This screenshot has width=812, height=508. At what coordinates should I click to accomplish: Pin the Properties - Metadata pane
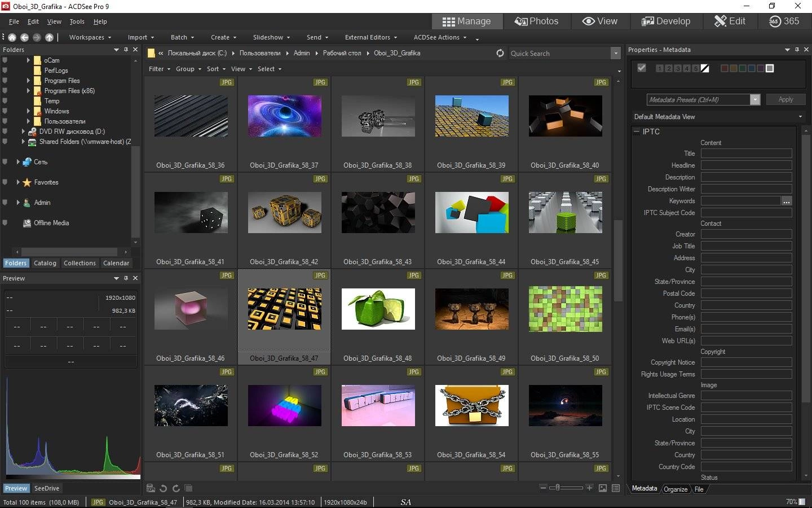[x=797, y=50]
